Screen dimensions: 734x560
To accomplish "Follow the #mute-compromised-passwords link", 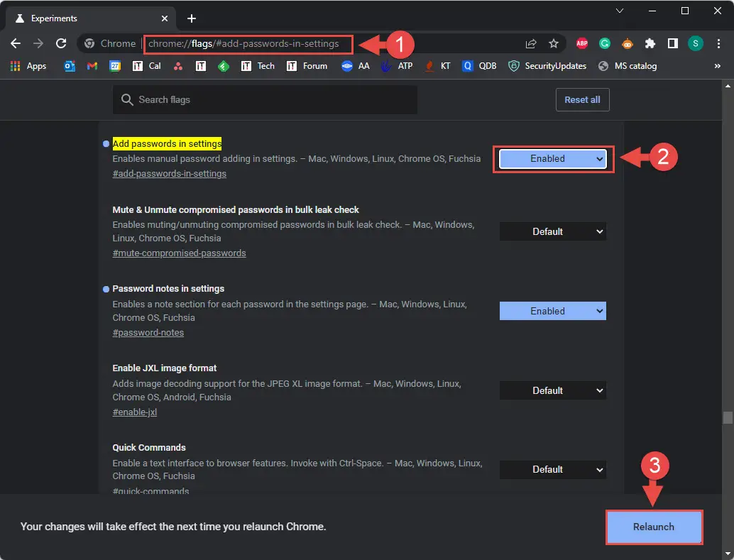I will [x=180, y=253].
